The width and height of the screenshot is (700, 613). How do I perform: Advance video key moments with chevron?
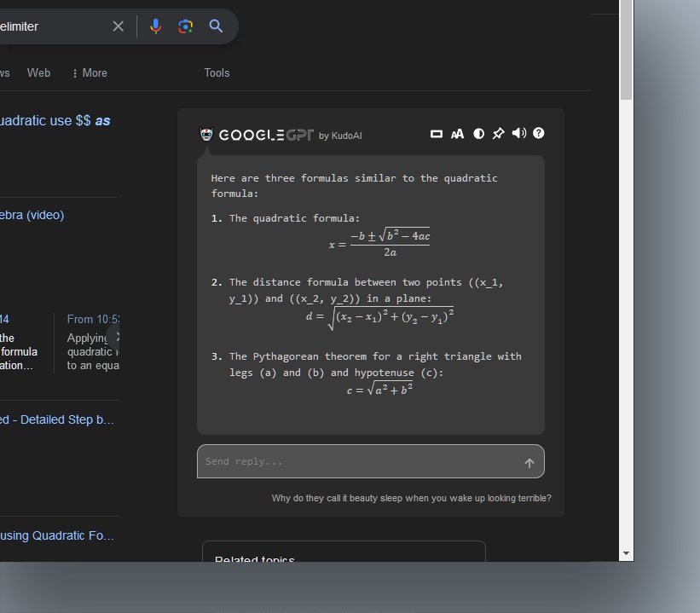point(117,337)
